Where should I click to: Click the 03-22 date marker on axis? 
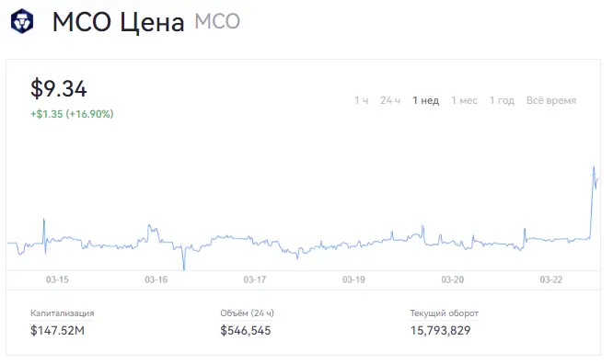(550, 279)
